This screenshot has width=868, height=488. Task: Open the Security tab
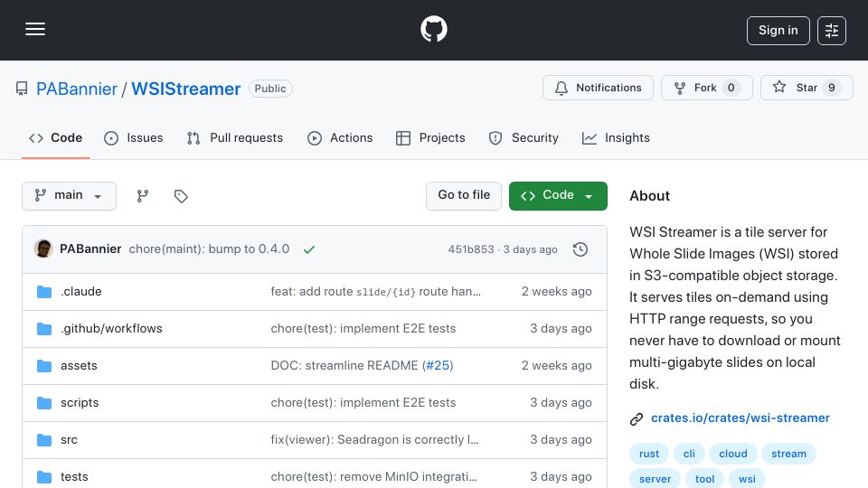(524, 137)
